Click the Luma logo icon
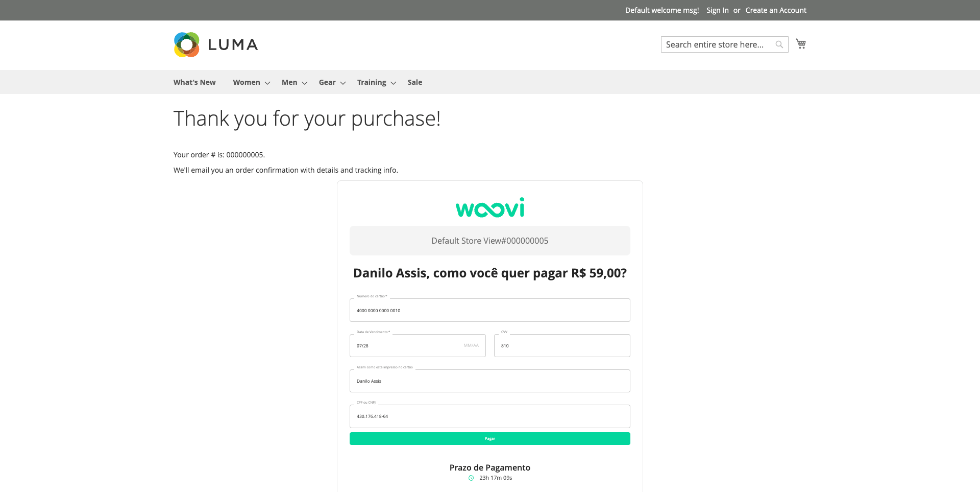Viewport: 980px width, 492px height. click(x=187, y=45)
